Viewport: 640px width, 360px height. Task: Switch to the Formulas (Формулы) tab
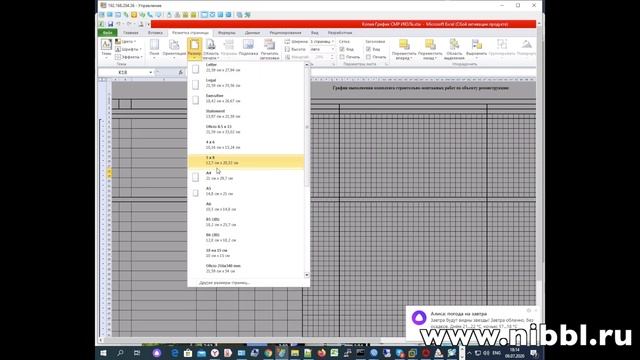227,33
